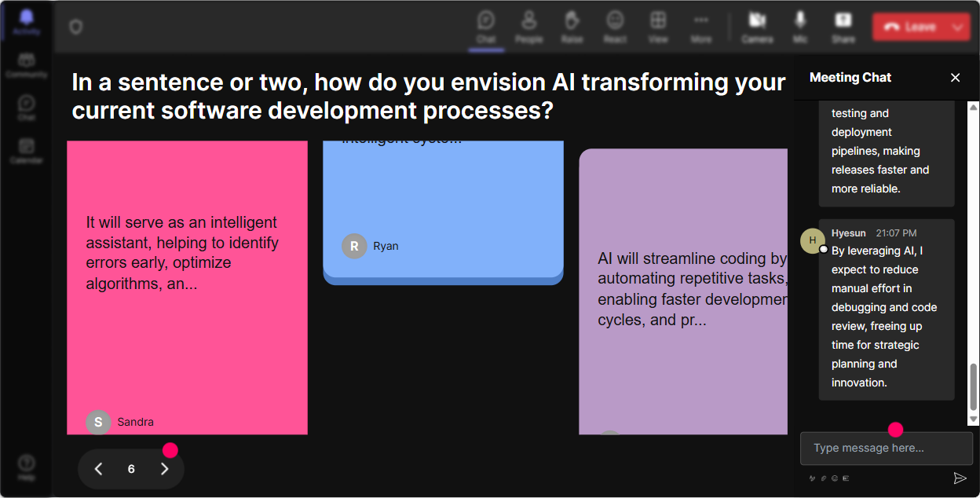Viewport: 980px width, 498px height.
Task: Click Hyesun's avatar in chat
Action: (812, 240)
